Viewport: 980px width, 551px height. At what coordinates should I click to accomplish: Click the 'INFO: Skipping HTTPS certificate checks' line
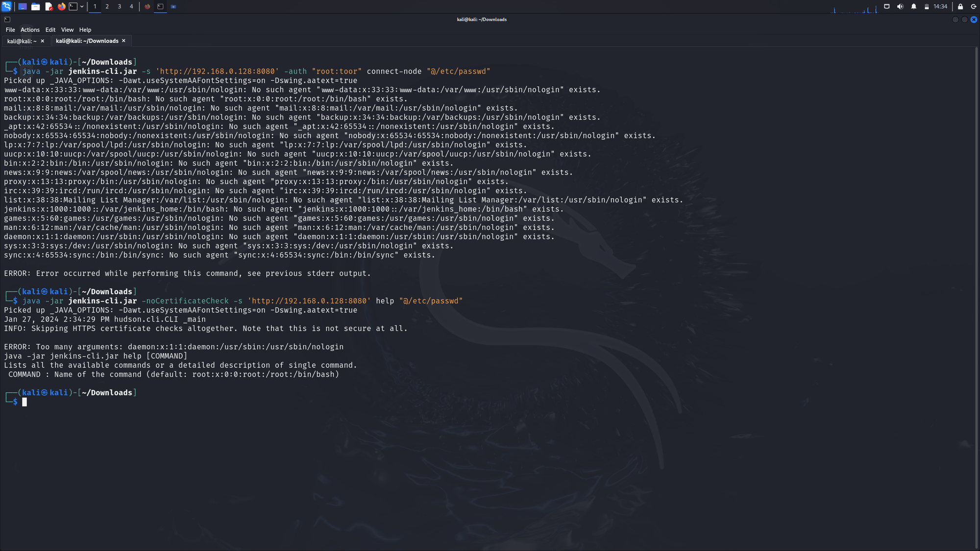pos(206,329)
